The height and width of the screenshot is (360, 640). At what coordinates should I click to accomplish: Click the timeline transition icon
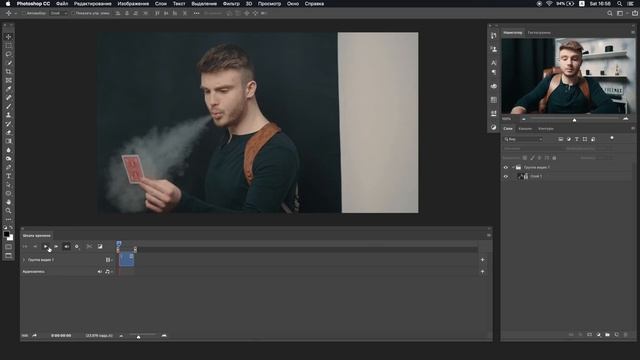(100, 247)
